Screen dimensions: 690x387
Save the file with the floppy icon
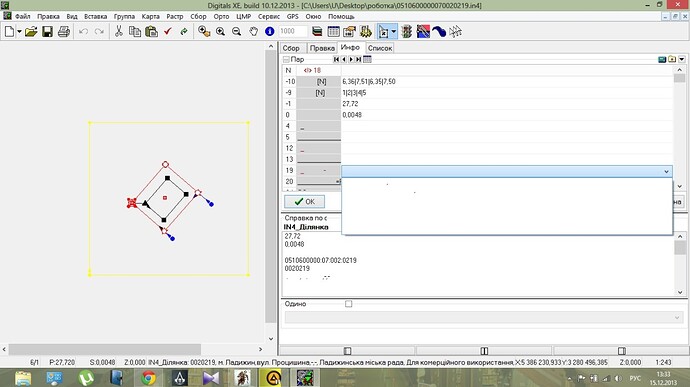(x=47, y=32)
